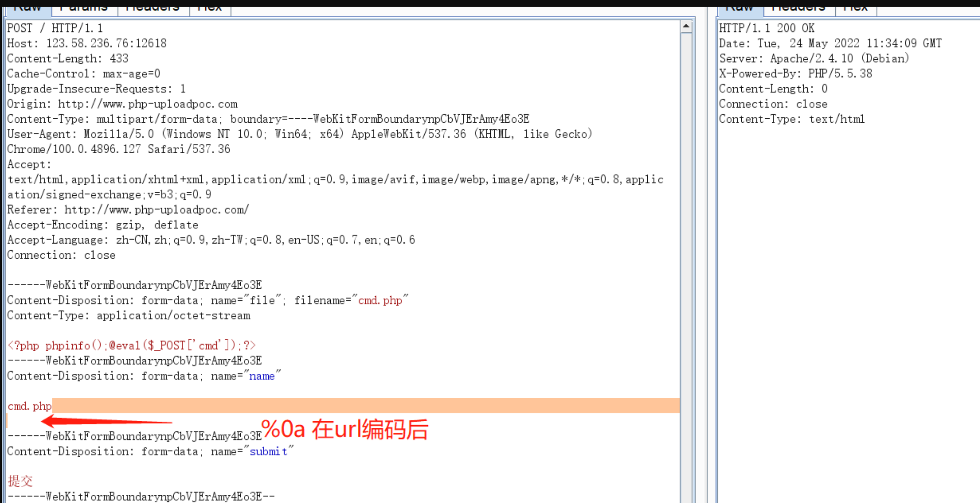The image size is (980, 503).
Task: Select the response Raw tab
Action: coord(741,11)
